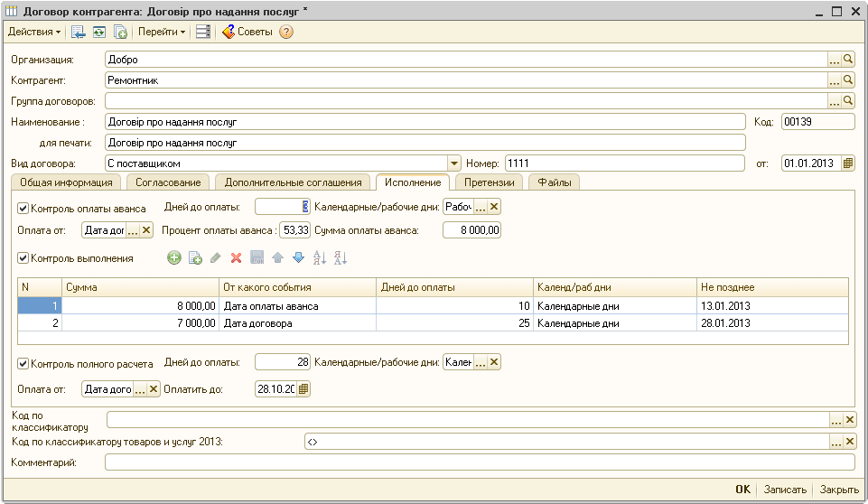Click the green Add row icon

pyautogui.click(x=174, y=258)
